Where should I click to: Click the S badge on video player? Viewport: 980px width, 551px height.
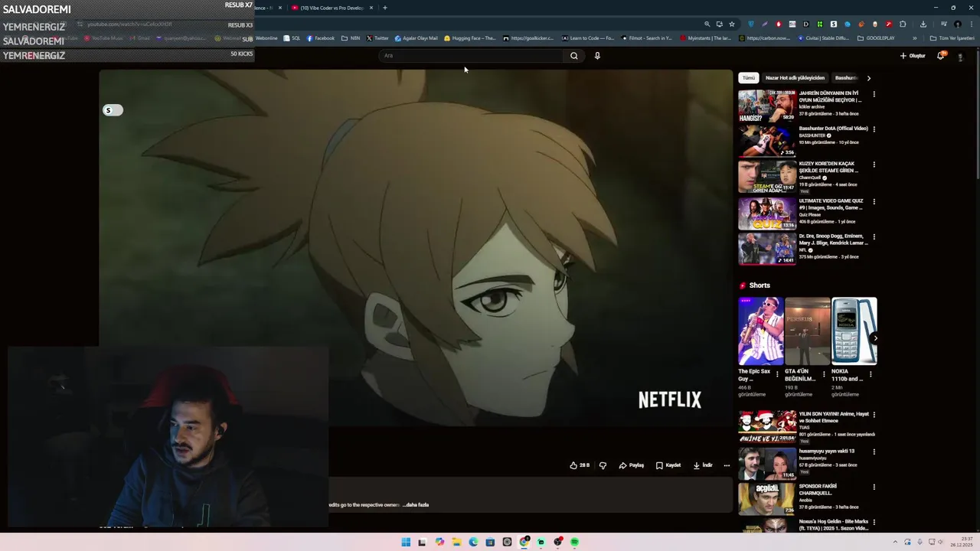[113, 110]
